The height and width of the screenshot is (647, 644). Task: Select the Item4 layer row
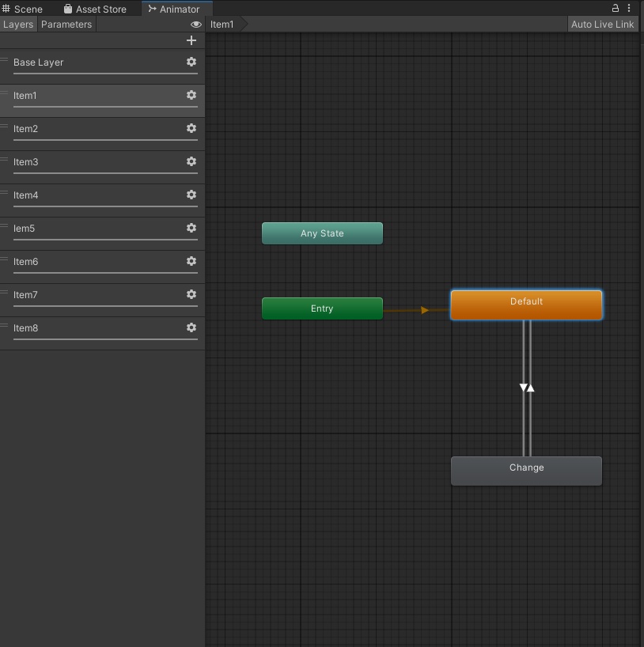pos(102,200)
